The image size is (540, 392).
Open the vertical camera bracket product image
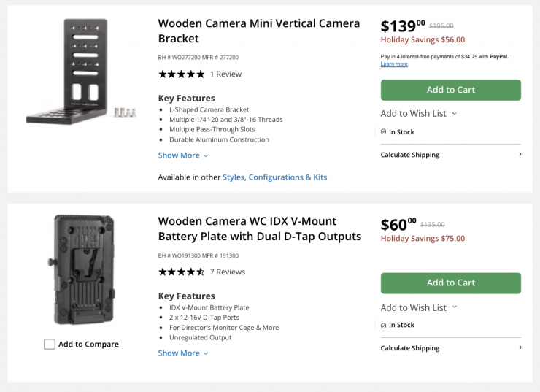pos(79,72)
